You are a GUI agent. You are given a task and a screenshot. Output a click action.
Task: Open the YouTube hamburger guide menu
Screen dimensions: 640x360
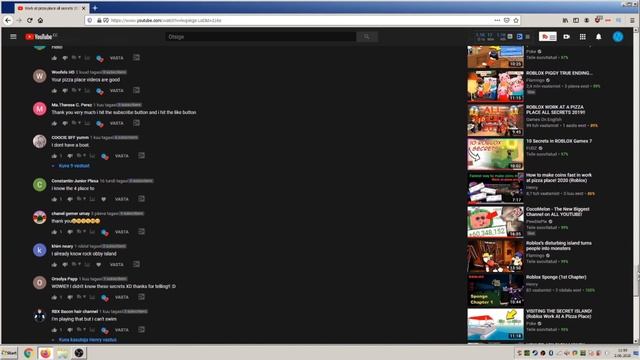tap(13, 37)
